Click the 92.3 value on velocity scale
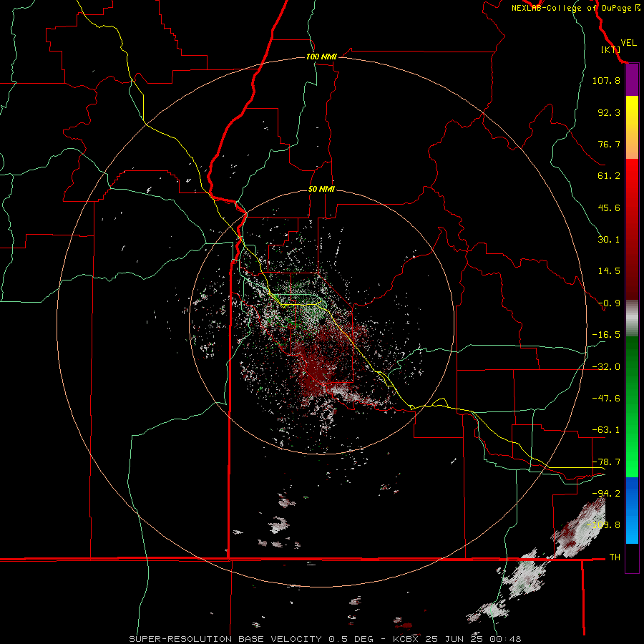This screenshot has width=644, height=644. [x=609, y=112]
